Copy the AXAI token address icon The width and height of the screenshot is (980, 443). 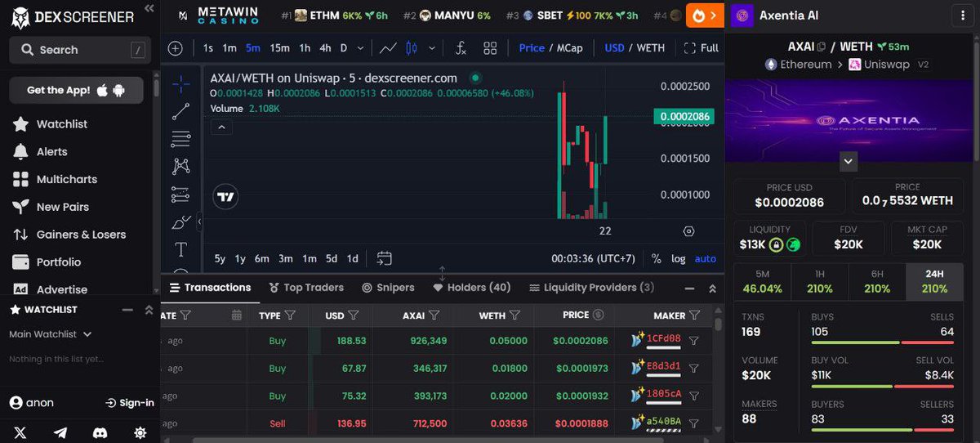coord(822,47)
